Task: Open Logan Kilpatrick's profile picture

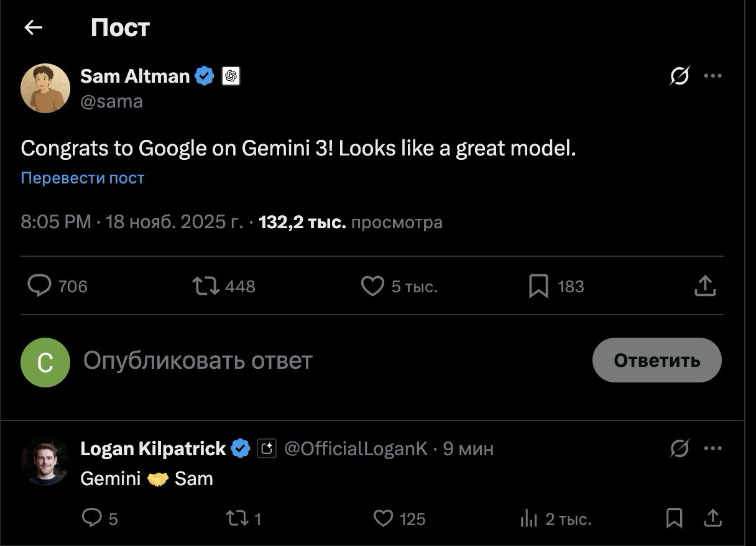Action: (45, 461)
